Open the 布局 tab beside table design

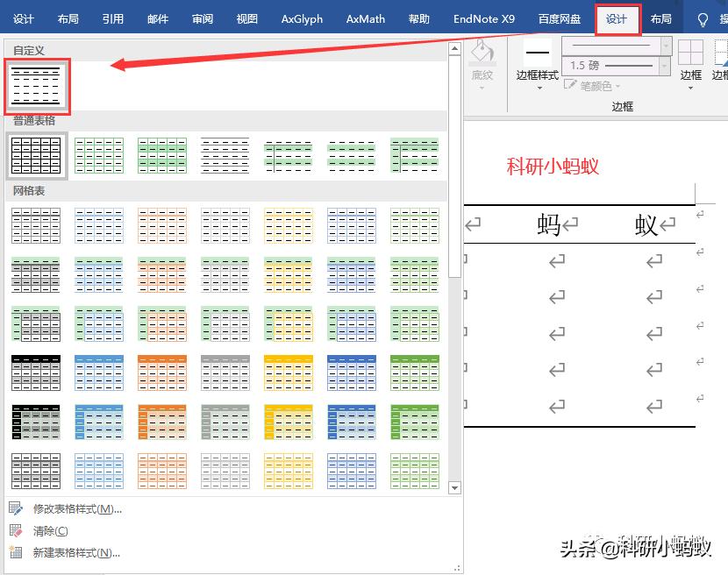click(660, 19)
